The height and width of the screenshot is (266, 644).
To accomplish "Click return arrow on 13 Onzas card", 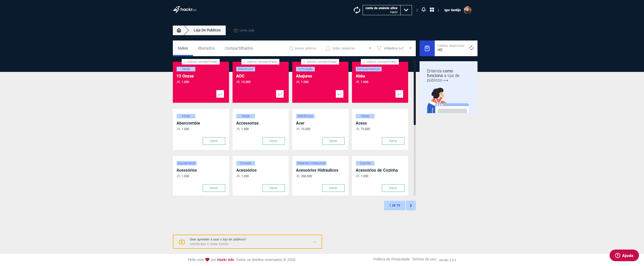I will click(x=220, y=94).
